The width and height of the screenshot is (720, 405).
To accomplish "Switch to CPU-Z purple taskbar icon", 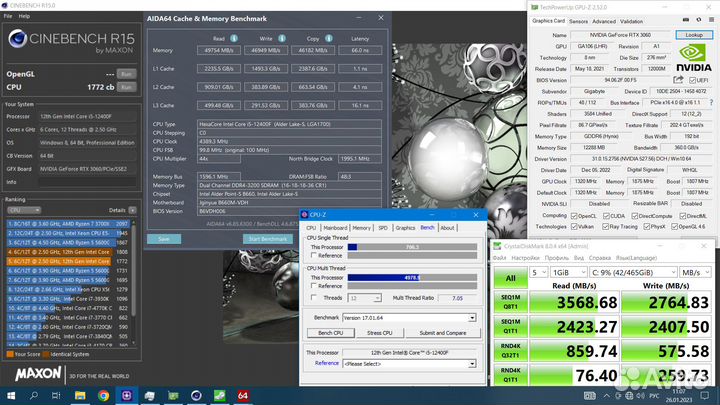I will 127,395.
